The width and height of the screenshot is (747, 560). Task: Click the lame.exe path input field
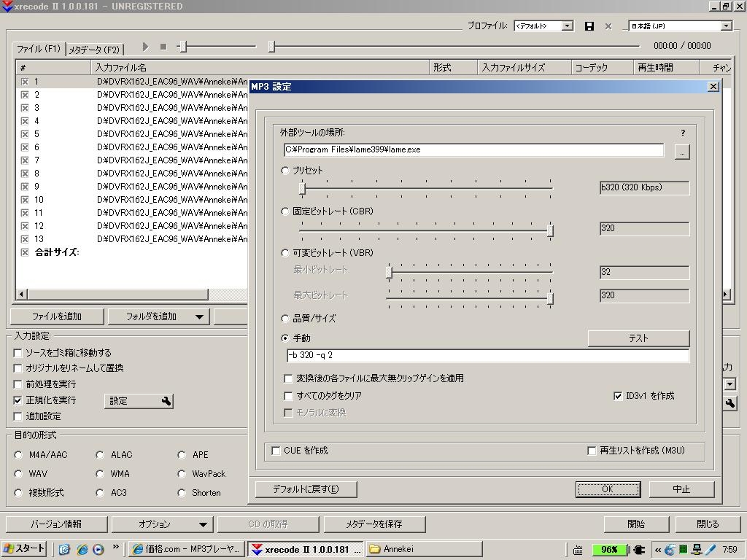(x=473, y=150)
